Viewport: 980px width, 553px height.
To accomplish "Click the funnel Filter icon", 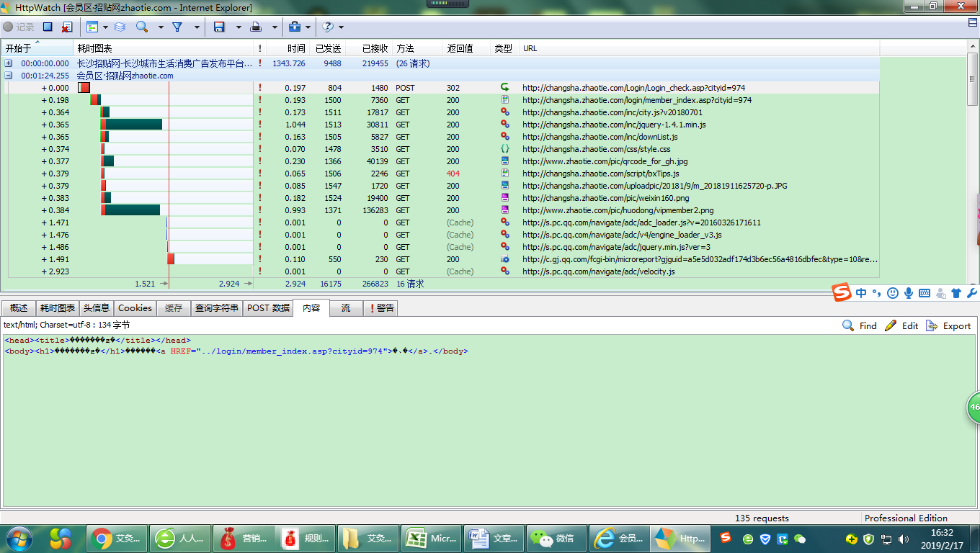I will pyautogui.click(x=177, y=27).
